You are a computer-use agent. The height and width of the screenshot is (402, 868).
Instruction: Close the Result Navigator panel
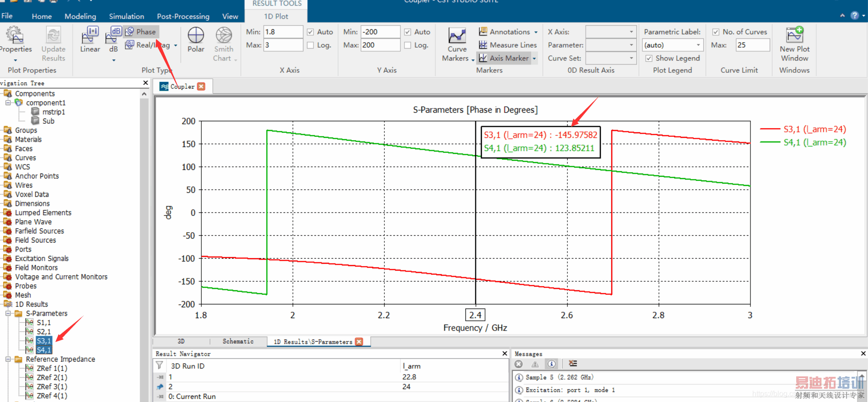[x=505, y=353]
